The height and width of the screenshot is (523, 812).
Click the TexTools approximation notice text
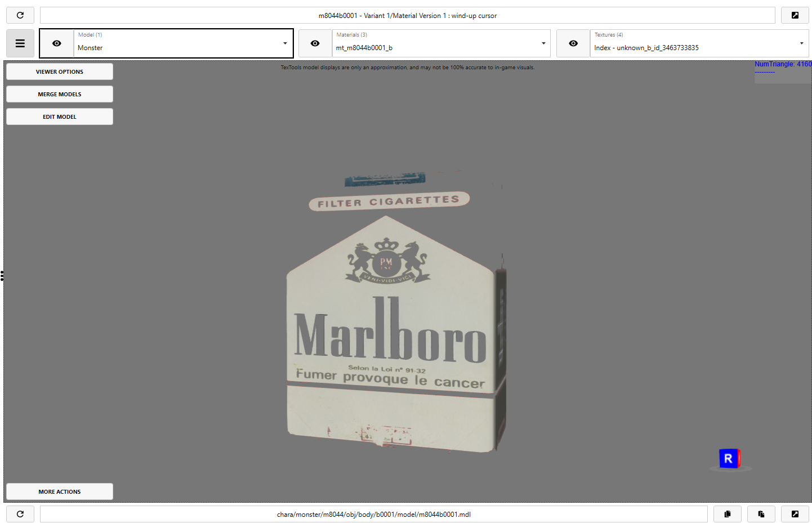408,68
